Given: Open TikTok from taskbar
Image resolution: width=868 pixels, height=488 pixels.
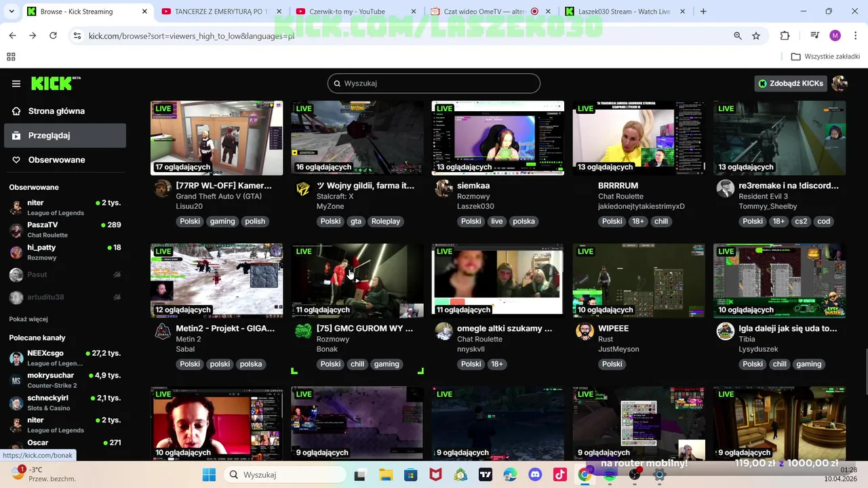Looking at the screenshot, I should pyautogui.click(x=560, y=474).
